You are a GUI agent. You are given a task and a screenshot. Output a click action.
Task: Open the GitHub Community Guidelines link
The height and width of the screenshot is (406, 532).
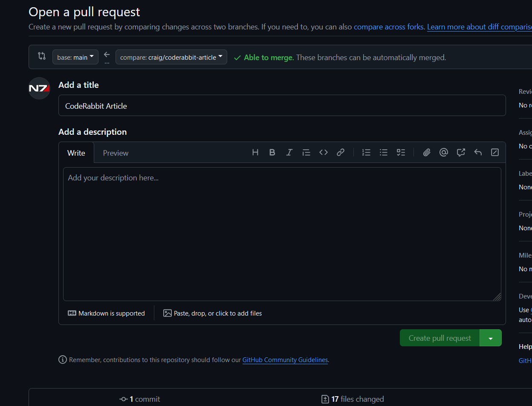tap(285, 360)
